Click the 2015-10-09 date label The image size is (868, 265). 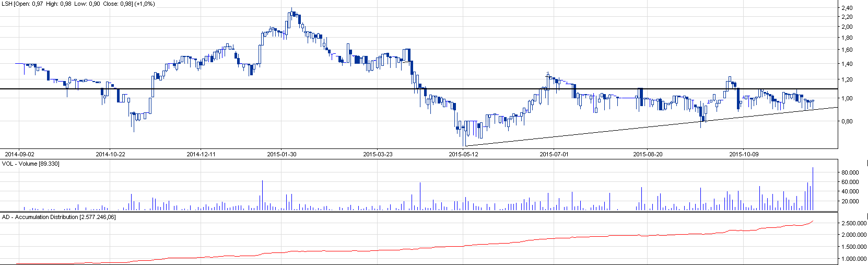744,154
